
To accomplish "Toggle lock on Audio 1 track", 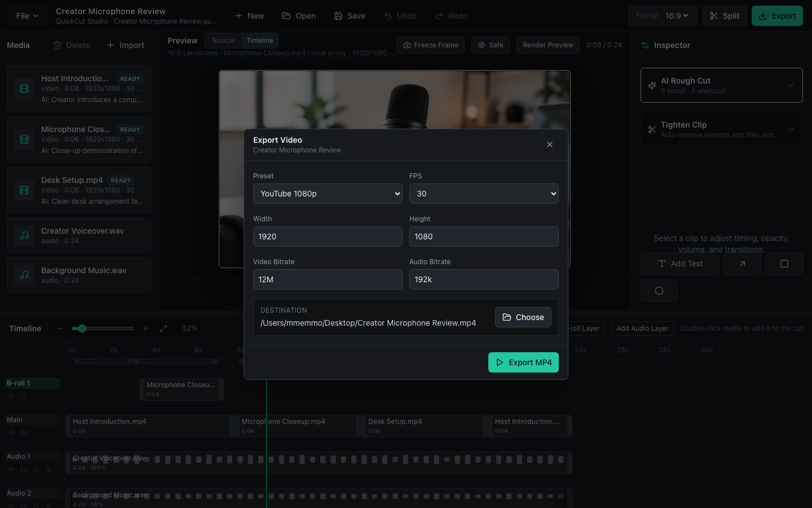I will pos(36,469).
